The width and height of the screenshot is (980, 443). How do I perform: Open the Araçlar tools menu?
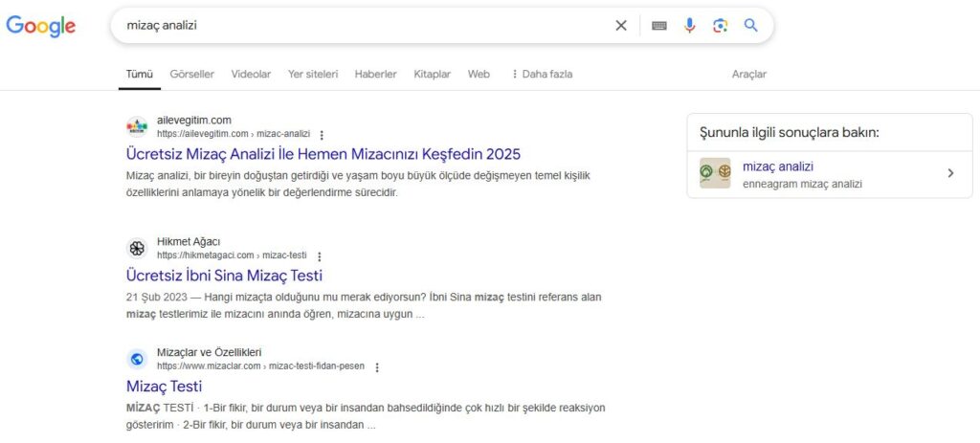(x=748, y=74)
